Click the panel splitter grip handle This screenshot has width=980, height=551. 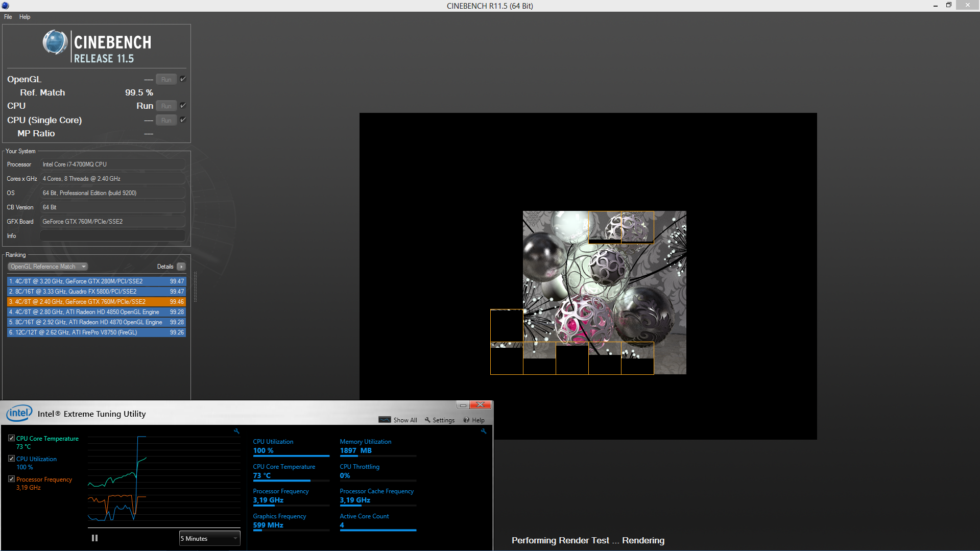point(195,287)
